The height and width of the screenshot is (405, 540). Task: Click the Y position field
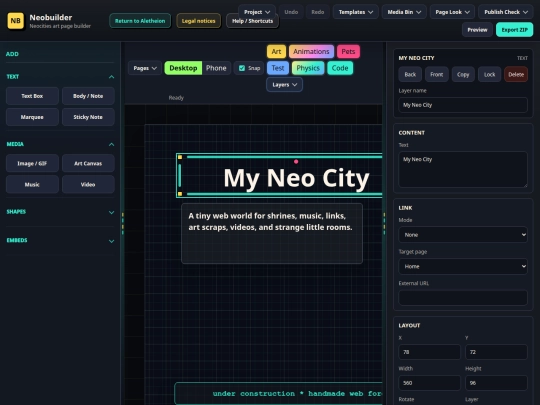(x=496, y=352)
